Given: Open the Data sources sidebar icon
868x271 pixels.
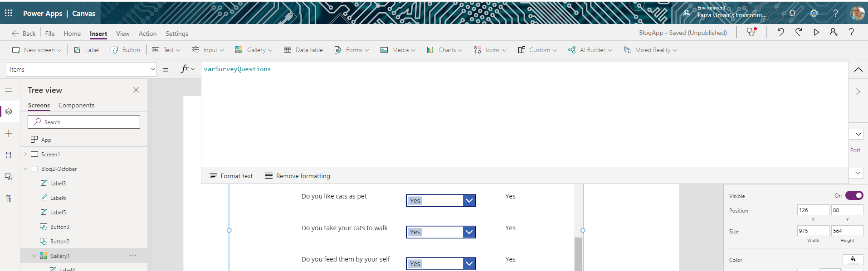Looking at the screenshot, I should (9, 155).
